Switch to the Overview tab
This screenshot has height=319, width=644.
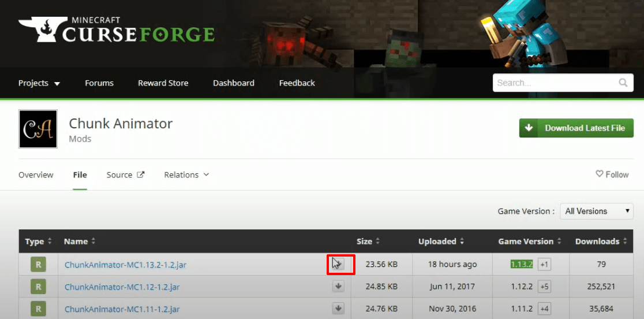[36, 175]
